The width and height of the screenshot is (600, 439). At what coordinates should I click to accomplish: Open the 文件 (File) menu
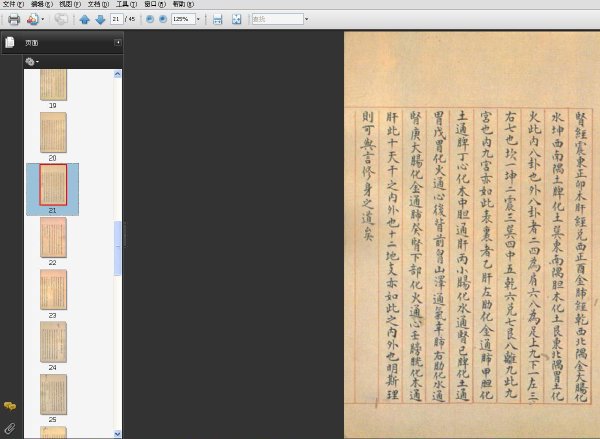click(13, 4)
